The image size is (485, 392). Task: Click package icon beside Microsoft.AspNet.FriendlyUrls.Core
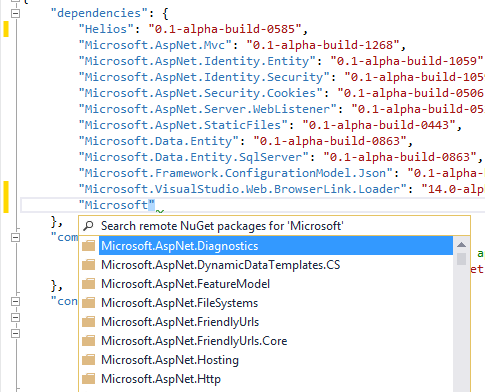pyautogui.click(x=89, y=341)
